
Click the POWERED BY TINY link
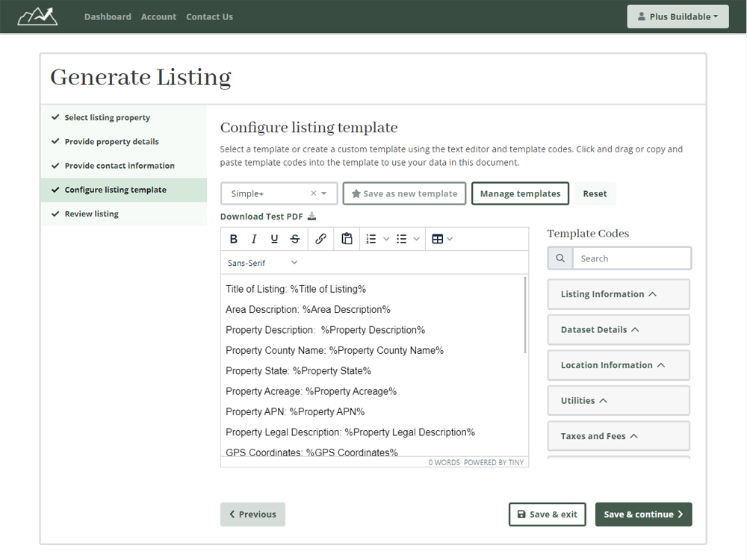point(494,462)
